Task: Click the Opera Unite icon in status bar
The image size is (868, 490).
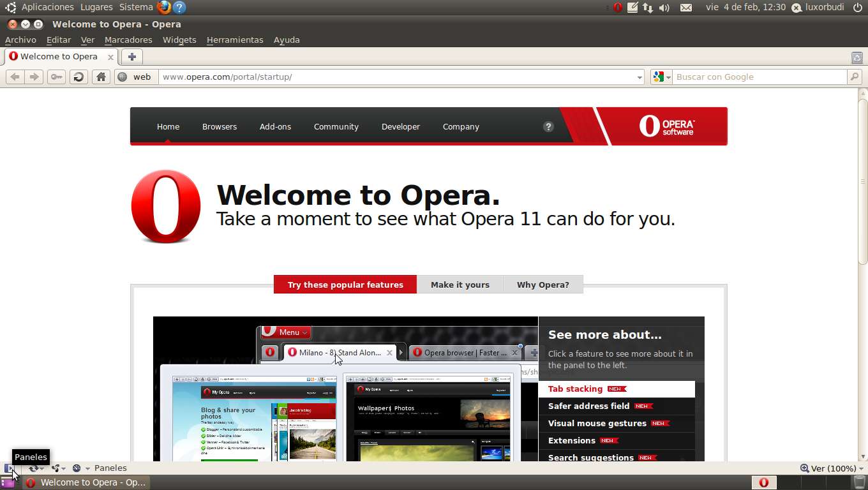Action: coord(56,468)
